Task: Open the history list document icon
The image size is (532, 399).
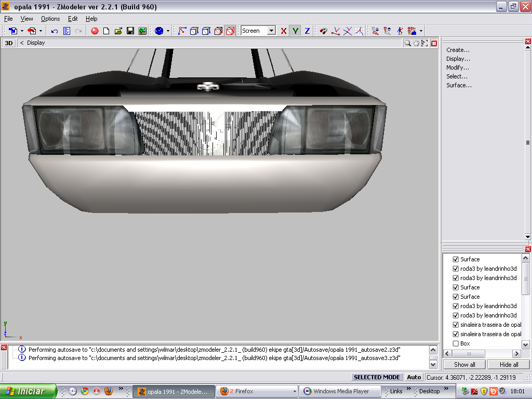Action: (66, 31)
